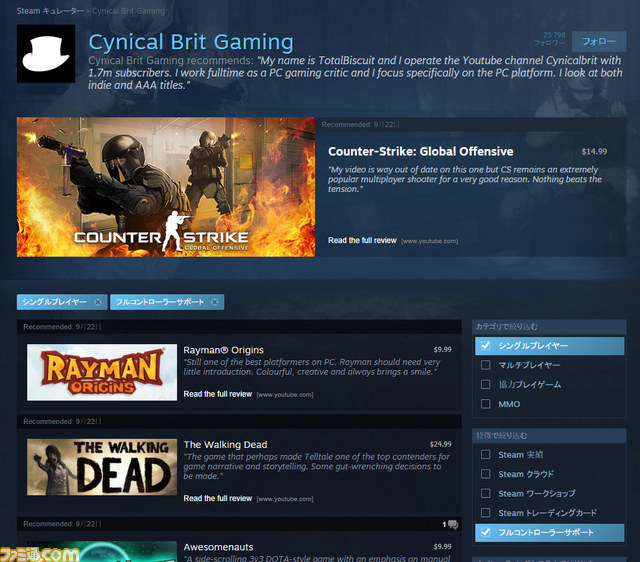Open the Awesomenauts title link

click(218, 547)
